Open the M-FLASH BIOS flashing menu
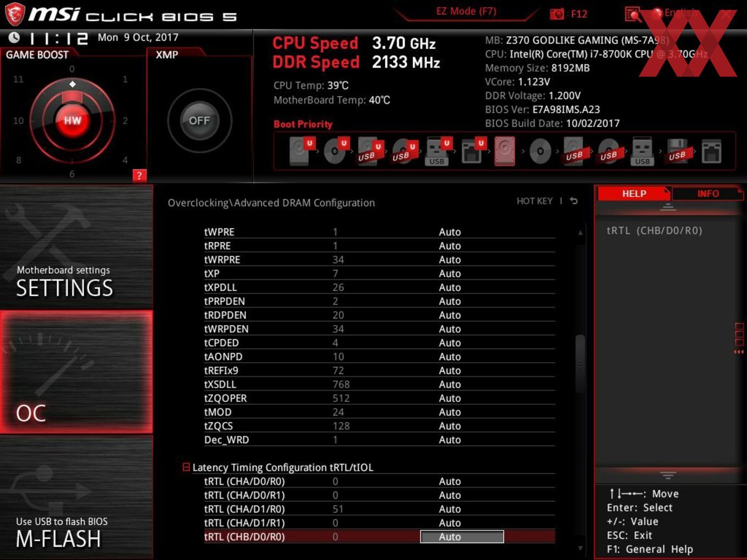The width and height of the screenshot is (747, 560). 76,497
